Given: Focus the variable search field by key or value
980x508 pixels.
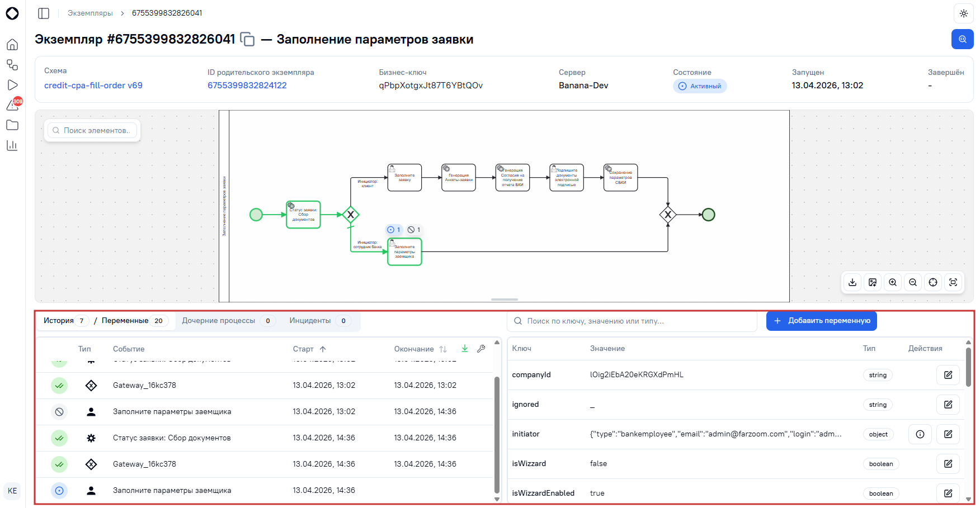Looking at the screenshot, I should click(632, 321).
